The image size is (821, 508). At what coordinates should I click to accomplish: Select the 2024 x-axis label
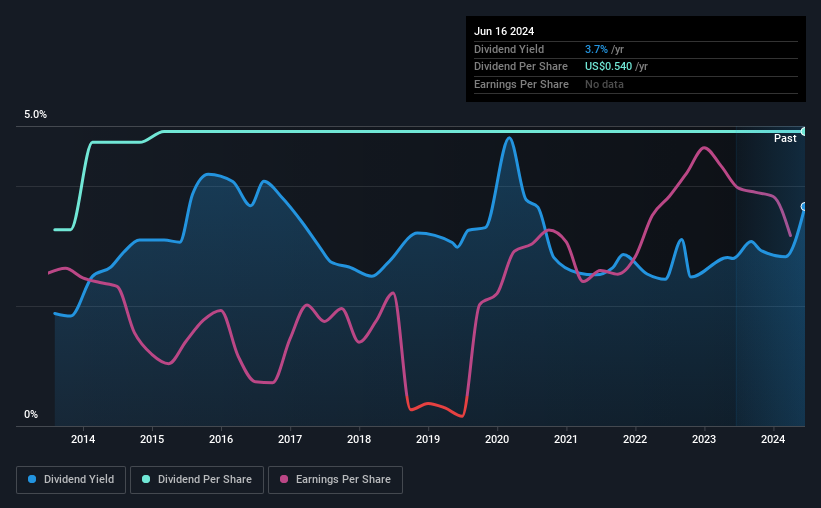click(x=773, y=439)
